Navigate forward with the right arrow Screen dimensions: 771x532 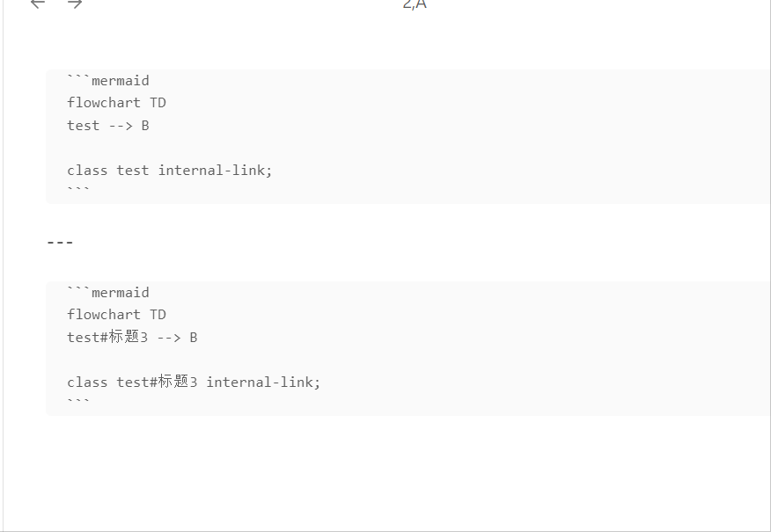pos(75,4)
